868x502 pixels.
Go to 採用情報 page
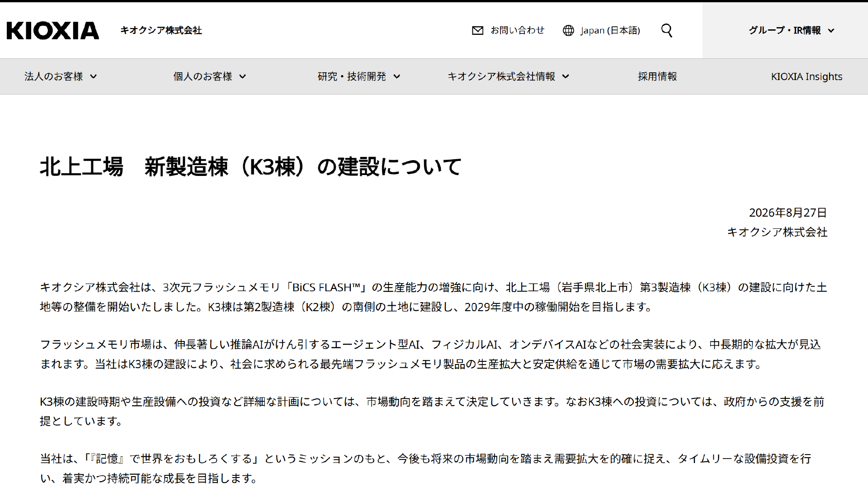(657, 76)
